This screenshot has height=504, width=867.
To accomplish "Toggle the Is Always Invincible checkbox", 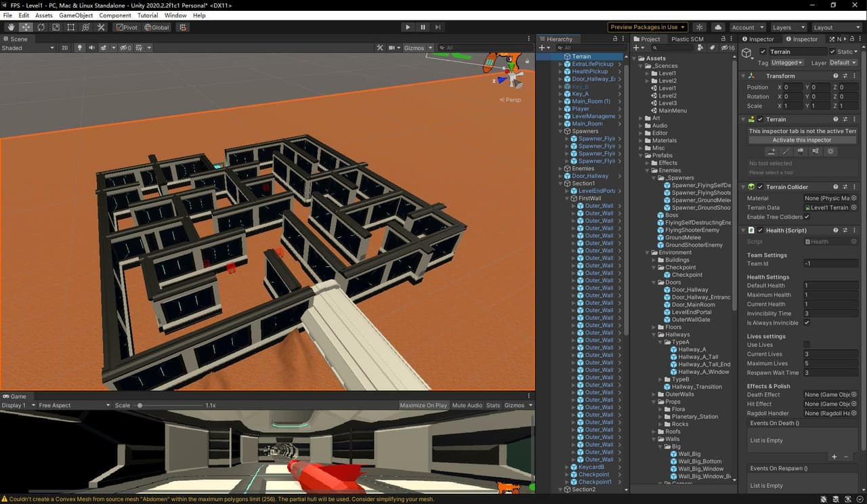I will click(807, 323).
